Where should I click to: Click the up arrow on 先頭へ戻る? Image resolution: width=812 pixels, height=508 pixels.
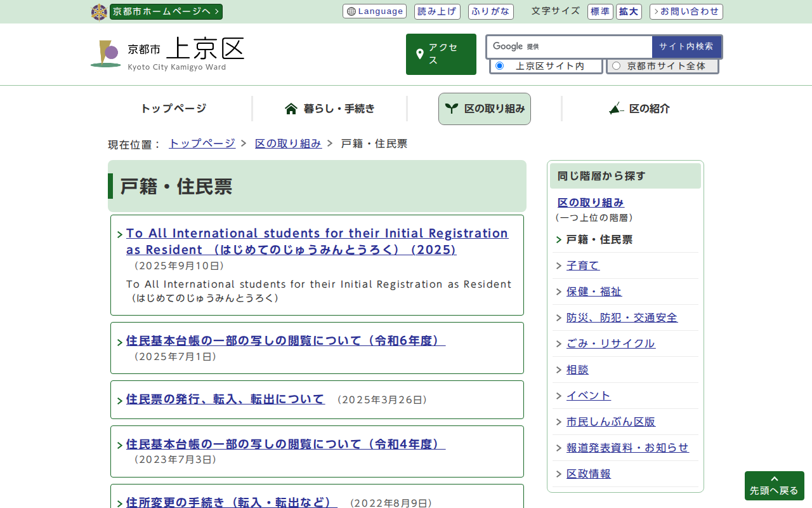coord(774,479)
